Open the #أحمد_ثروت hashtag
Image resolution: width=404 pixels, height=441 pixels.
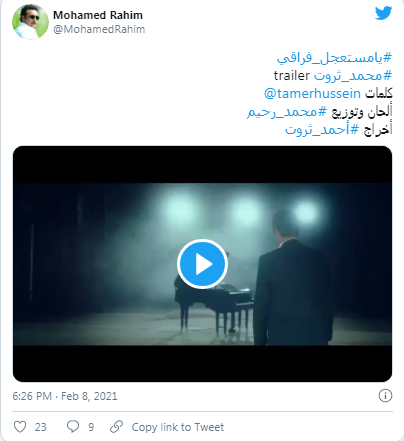[322, 130]
